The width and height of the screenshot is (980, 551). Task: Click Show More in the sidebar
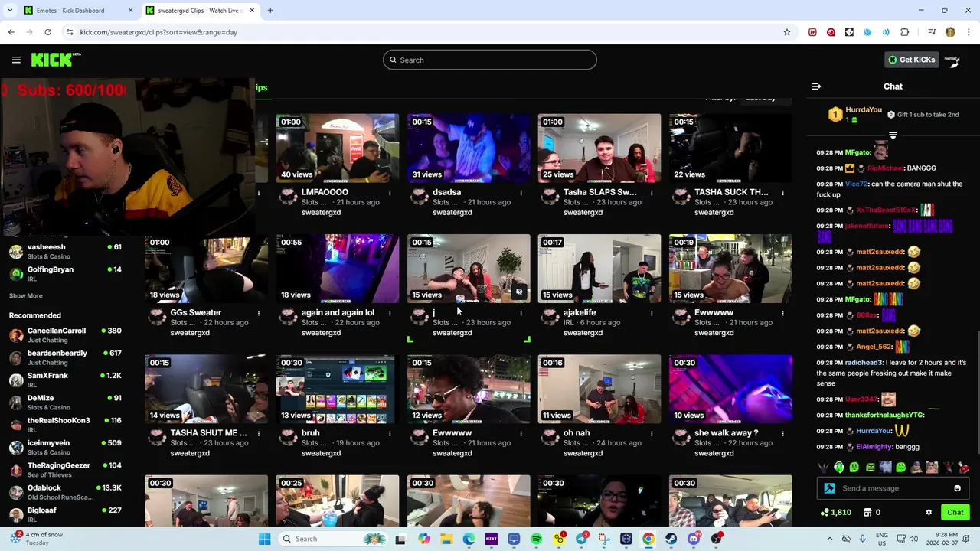(26, 295)
